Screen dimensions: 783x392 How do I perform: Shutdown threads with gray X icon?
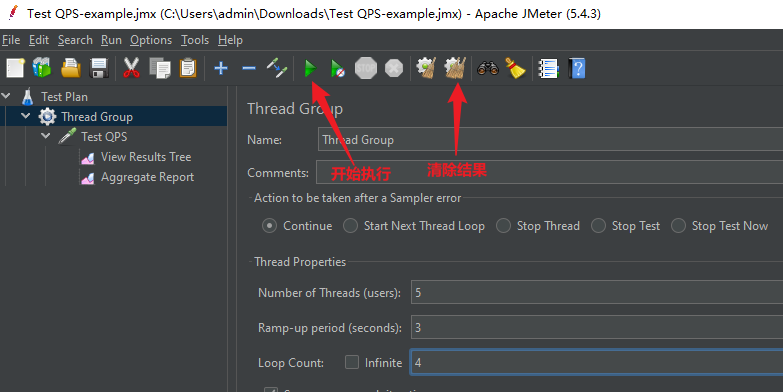tap(394, 68)
